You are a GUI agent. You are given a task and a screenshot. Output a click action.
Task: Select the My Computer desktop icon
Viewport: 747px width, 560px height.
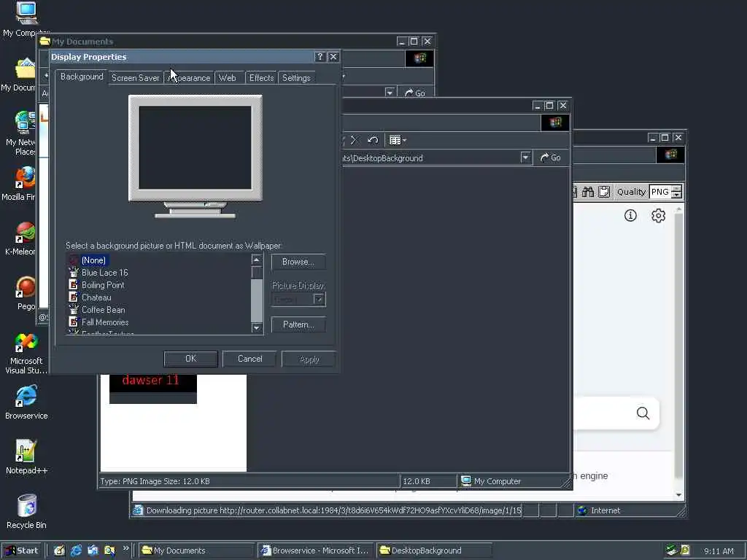coord(26,19)
